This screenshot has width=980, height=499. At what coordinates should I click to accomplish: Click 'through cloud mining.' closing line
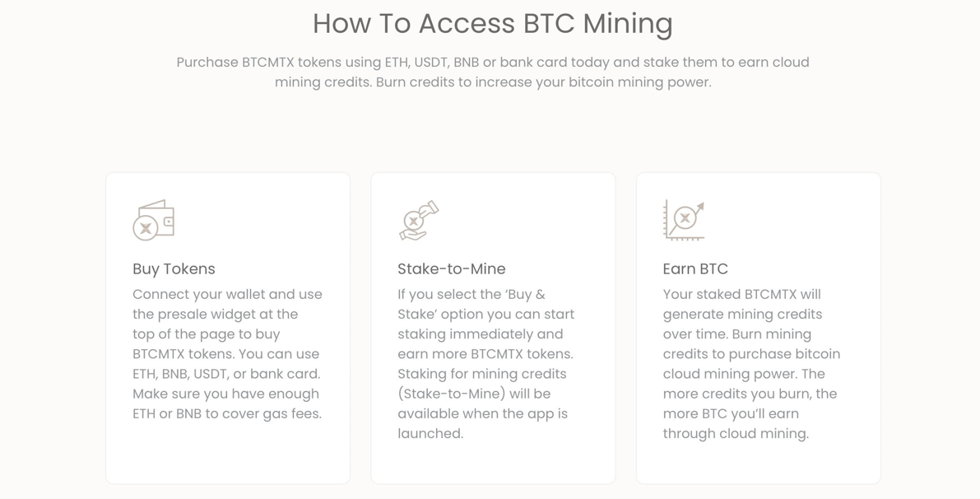pos(736,433)
